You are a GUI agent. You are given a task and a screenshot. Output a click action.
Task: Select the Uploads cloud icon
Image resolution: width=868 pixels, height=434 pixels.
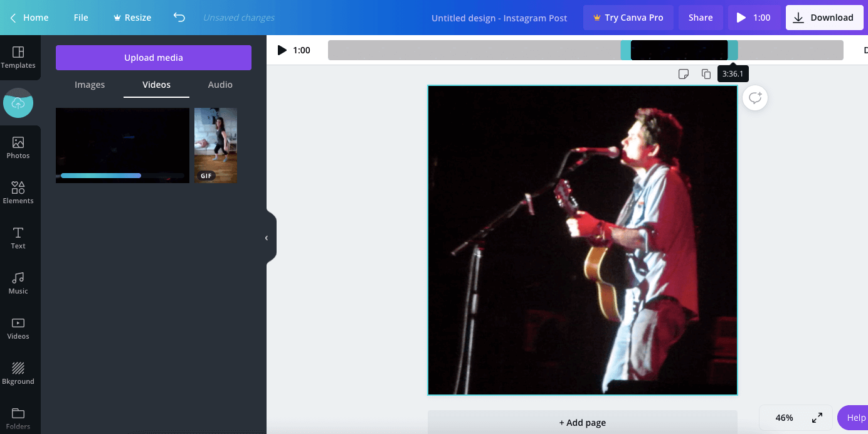click(18, 103)
